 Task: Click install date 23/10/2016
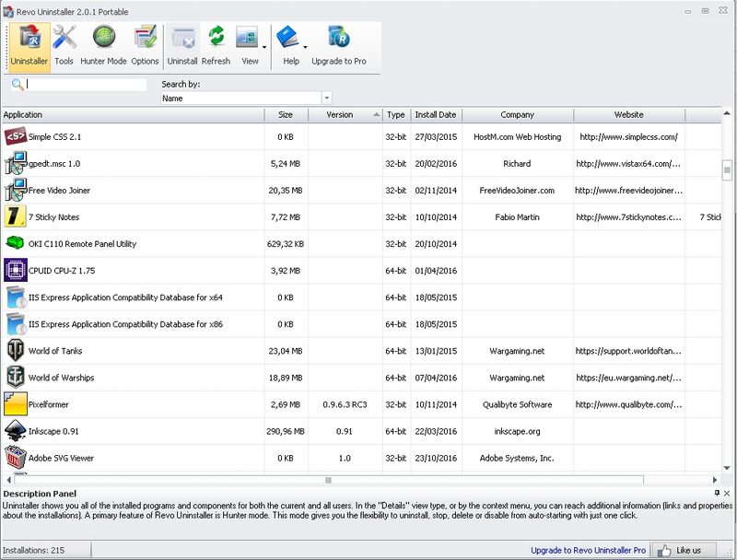tap(436, 458)
